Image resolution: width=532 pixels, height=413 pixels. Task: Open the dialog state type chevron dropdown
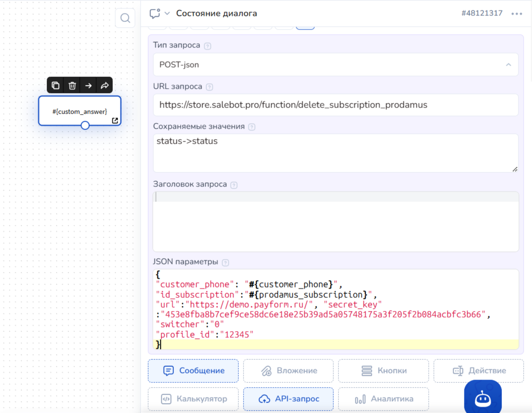pos(167,14)
